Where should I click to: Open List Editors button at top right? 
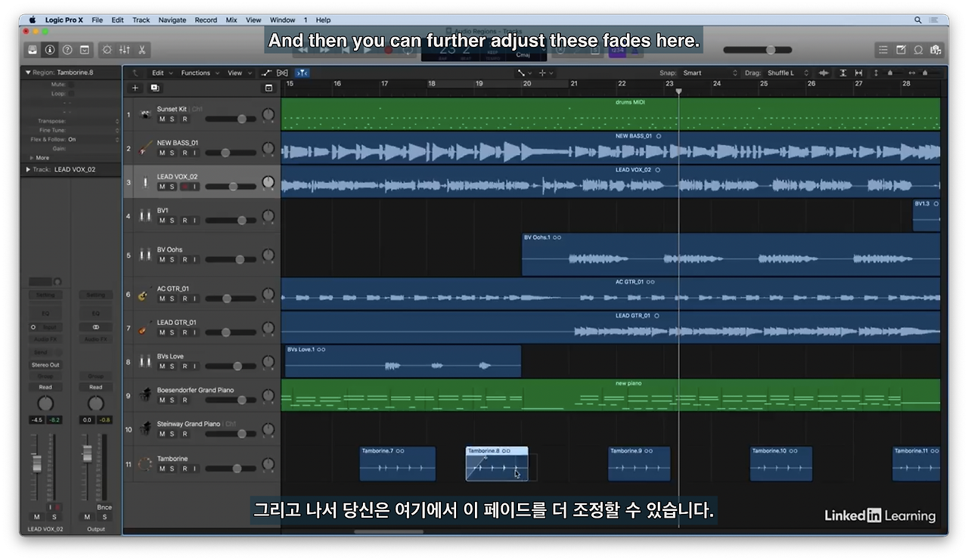(x=883, y=50)
